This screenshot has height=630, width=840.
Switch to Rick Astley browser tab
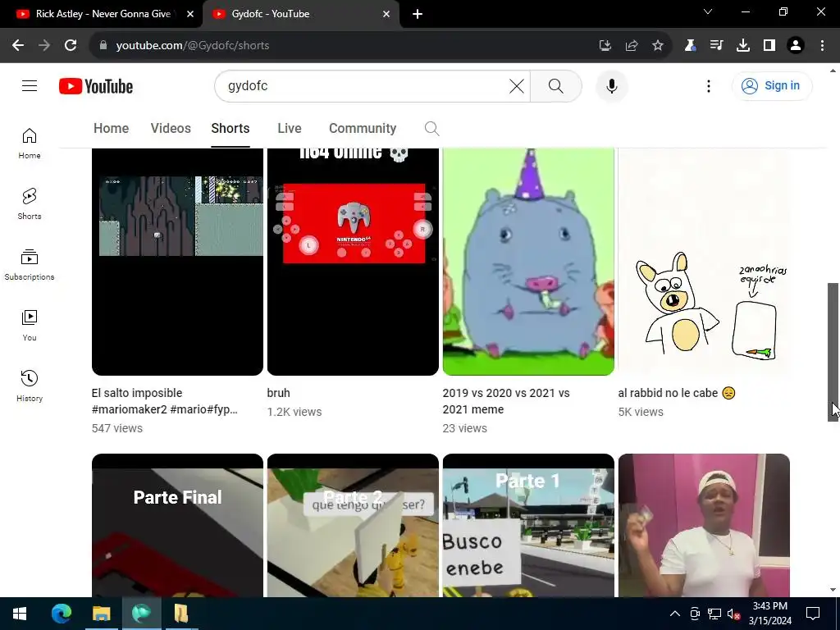(x=102, y=14)
